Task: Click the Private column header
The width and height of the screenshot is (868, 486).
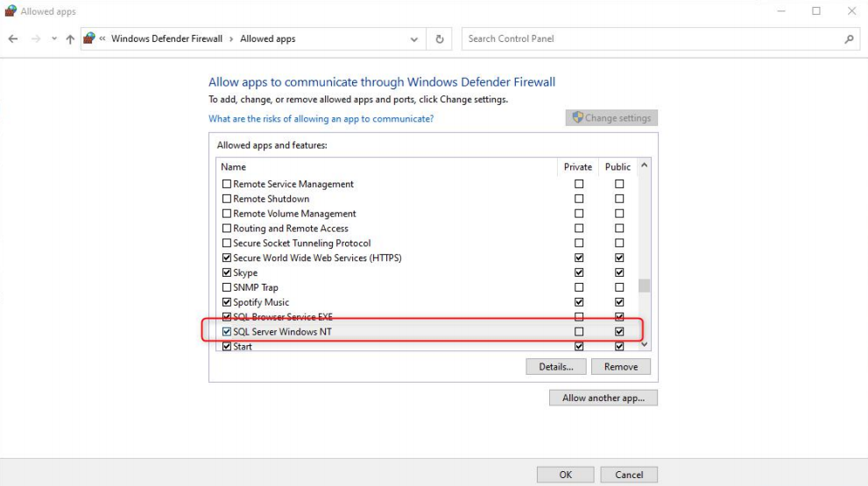Action: [x=578, y=166]
